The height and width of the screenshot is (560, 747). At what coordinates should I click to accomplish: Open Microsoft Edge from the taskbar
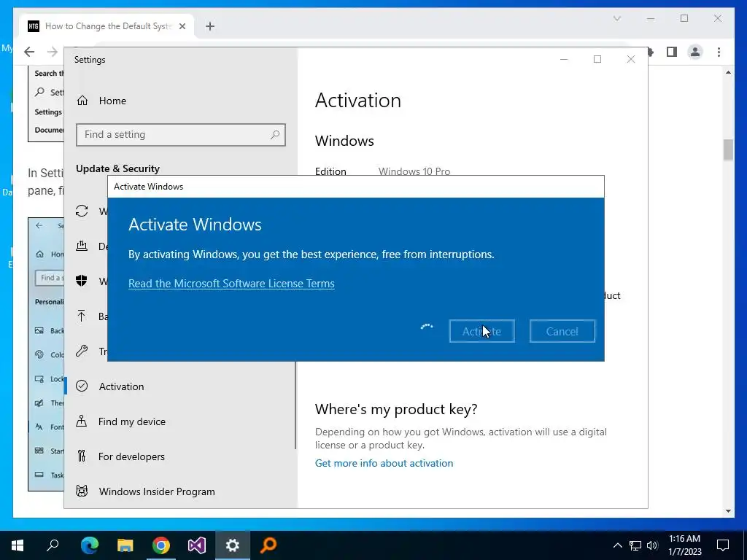pyautogui.click(x=90, y=545)
